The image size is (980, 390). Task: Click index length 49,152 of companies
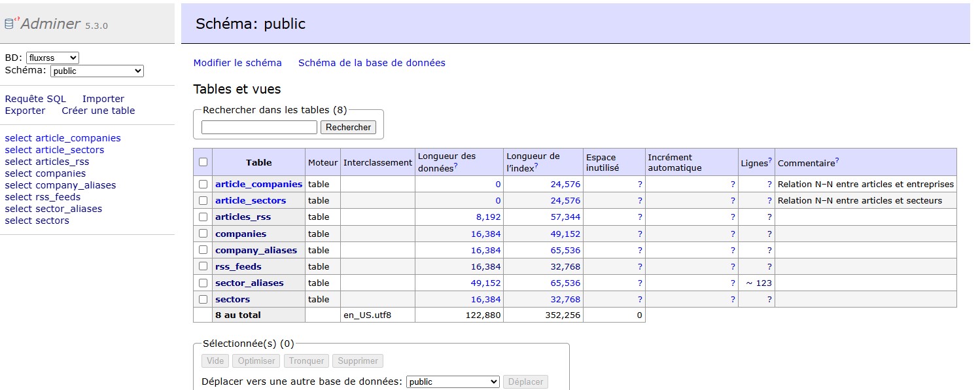[x=565, y=234]
